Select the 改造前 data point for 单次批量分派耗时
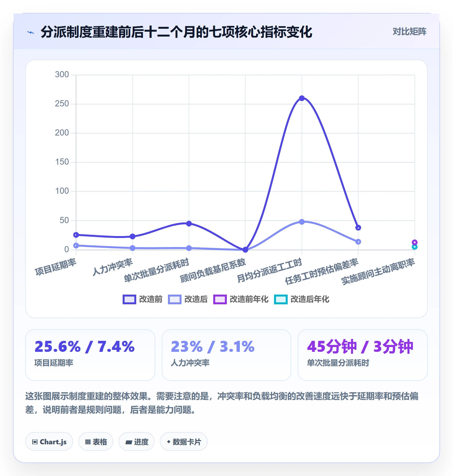The height and width of the screenshot is (476, 453). click(189, 223)
